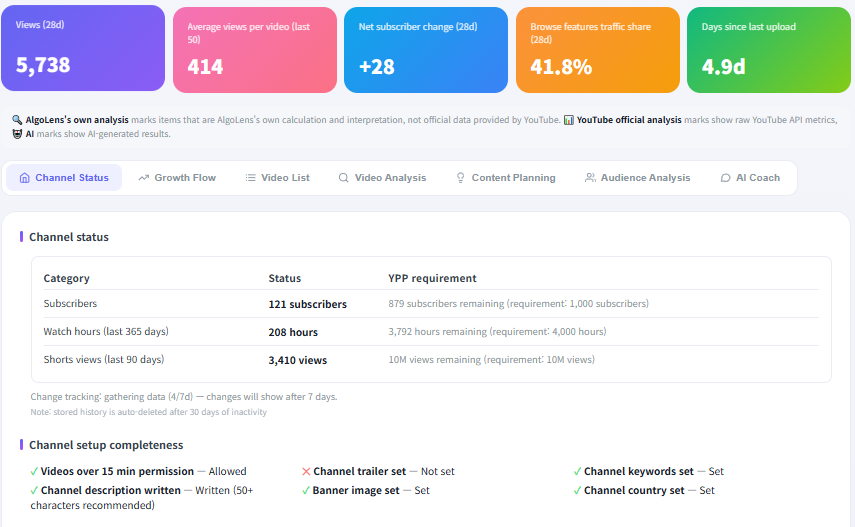This screenshot has height=527, width=855.
Task: Click the YPP requirement column header
Action: pyautogui.click(x=432, y=278)
